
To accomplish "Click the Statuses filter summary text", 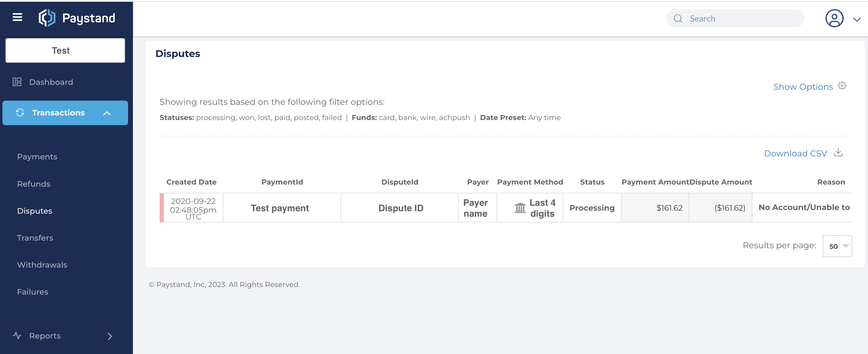I will pyautogui.click(x=250, y=118).
